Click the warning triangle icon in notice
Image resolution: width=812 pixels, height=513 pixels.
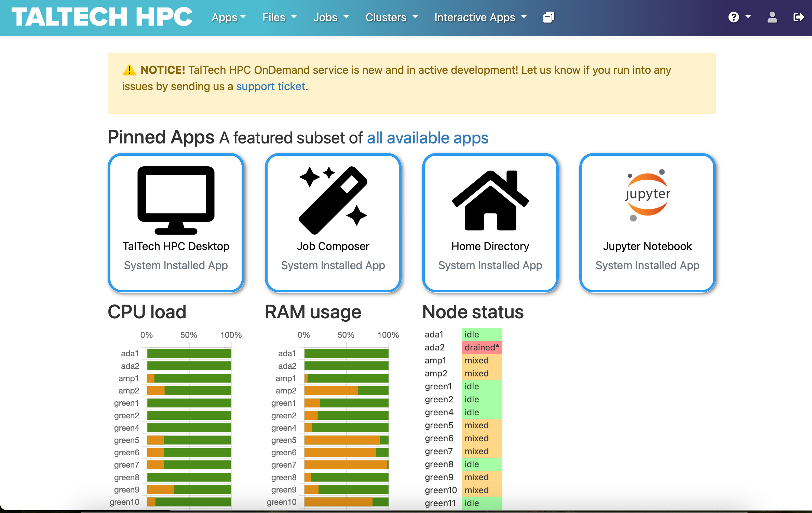[129, 70]
